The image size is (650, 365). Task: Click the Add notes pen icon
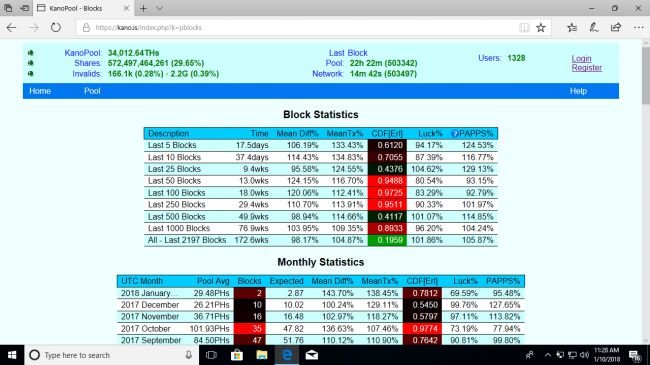tap(594, 28)
